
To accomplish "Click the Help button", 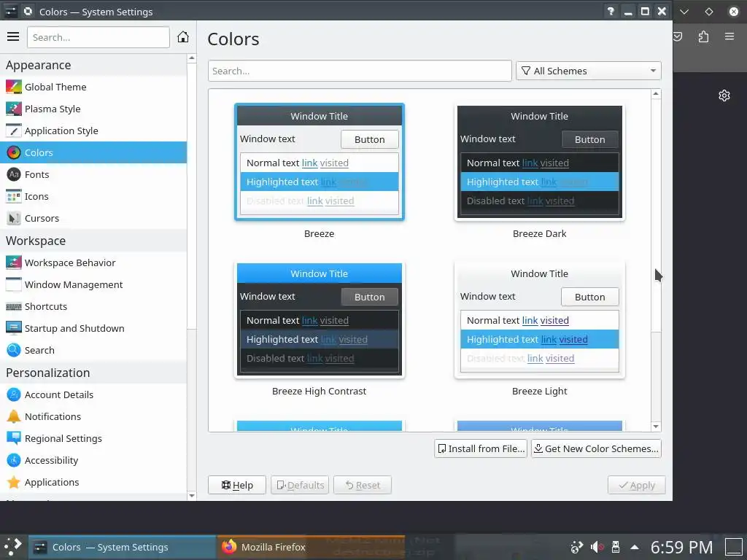I will [x=237, y=485].
